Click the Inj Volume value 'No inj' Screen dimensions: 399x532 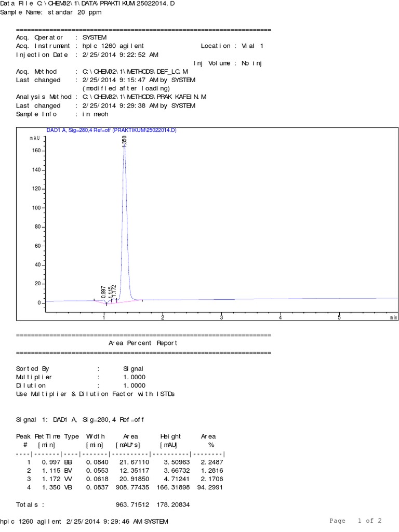click(x=251, y=63)
